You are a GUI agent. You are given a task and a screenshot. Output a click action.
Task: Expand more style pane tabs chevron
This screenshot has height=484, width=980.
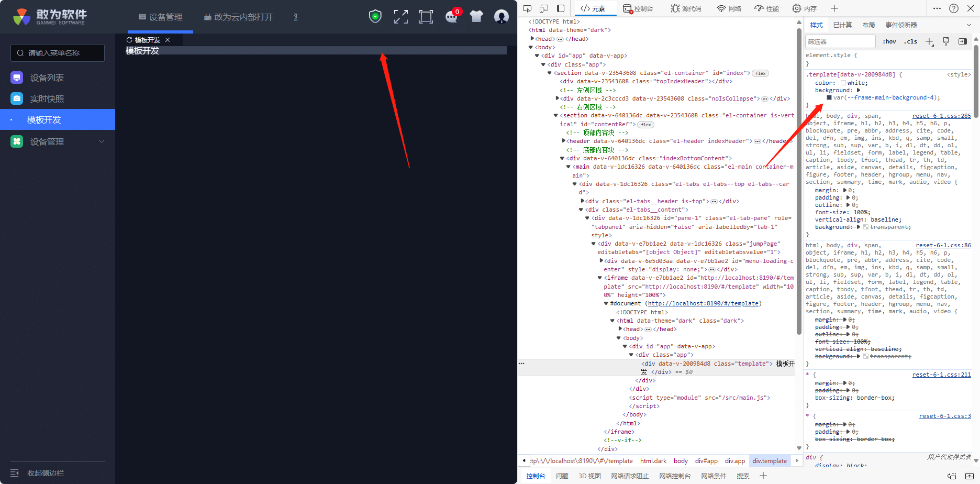tap(968, 25)
